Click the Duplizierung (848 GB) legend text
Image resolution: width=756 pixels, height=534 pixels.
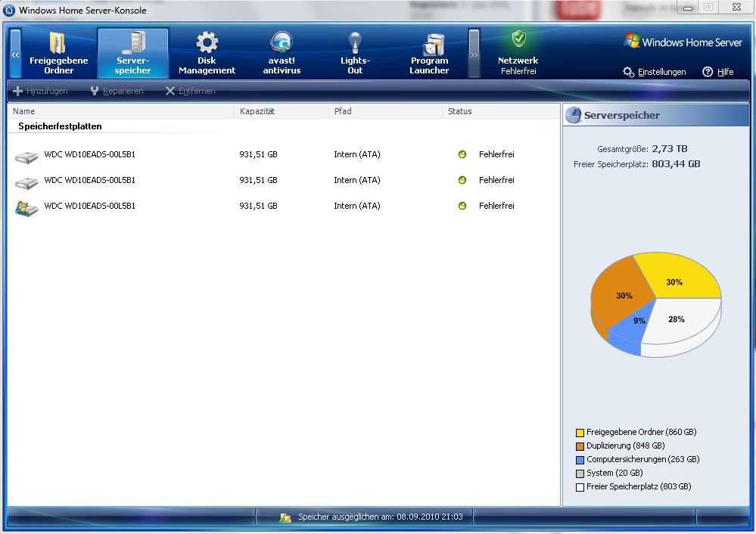625,446
